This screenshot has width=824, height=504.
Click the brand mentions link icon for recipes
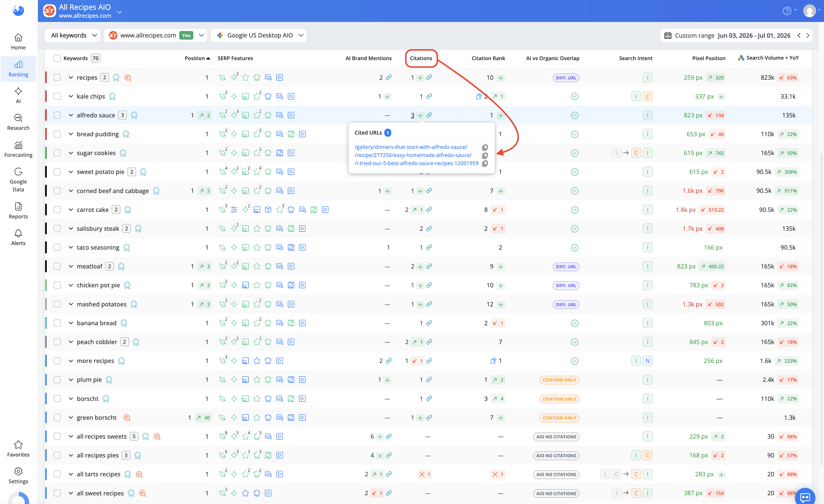tap(389, 78)
